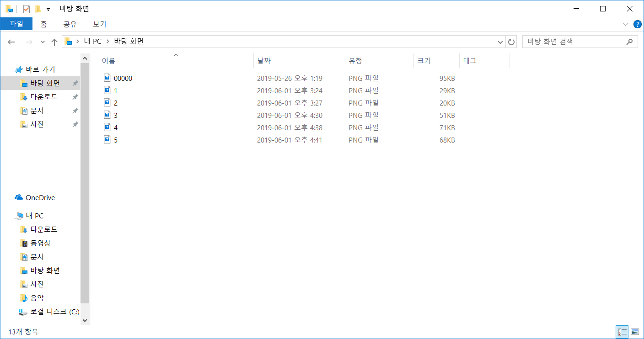
Task: Select the PNG file named 4
Action: point(116,128)
